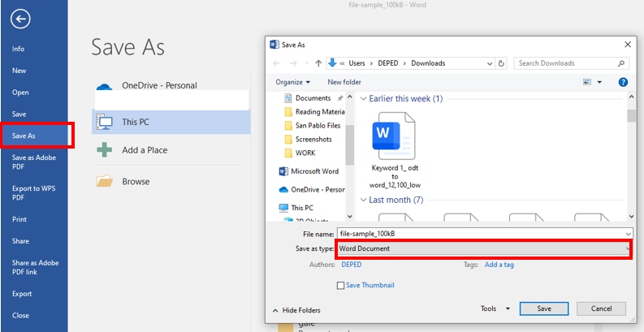Screen dimensions: 644x332
Task: Go back using the backstage back arrow
Action: click(x=20, y=19)
